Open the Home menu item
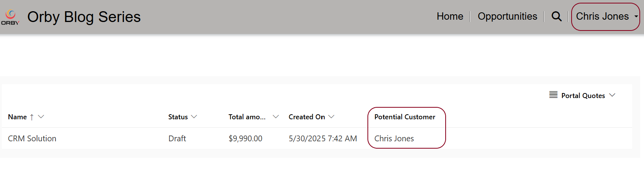Viewport: 644px width, 188px height. pyautogui.click(x=450, y=16)
